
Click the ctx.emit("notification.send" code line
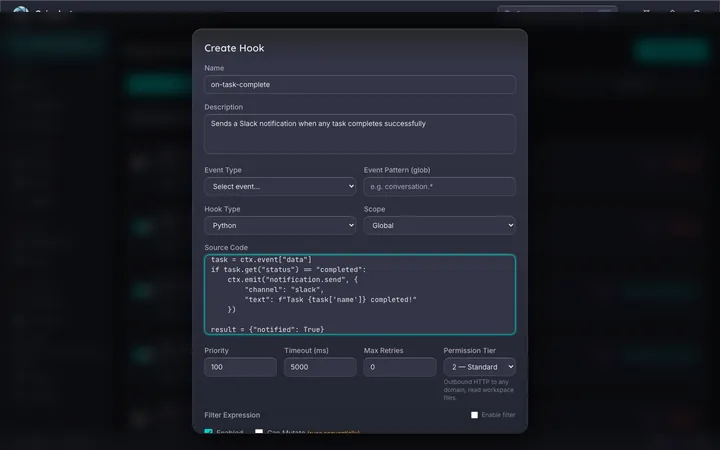pos(292,279)
